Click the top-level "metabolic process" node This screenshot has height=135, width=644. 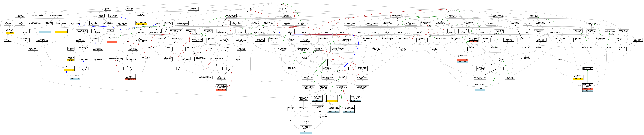(x=452, y=9)
